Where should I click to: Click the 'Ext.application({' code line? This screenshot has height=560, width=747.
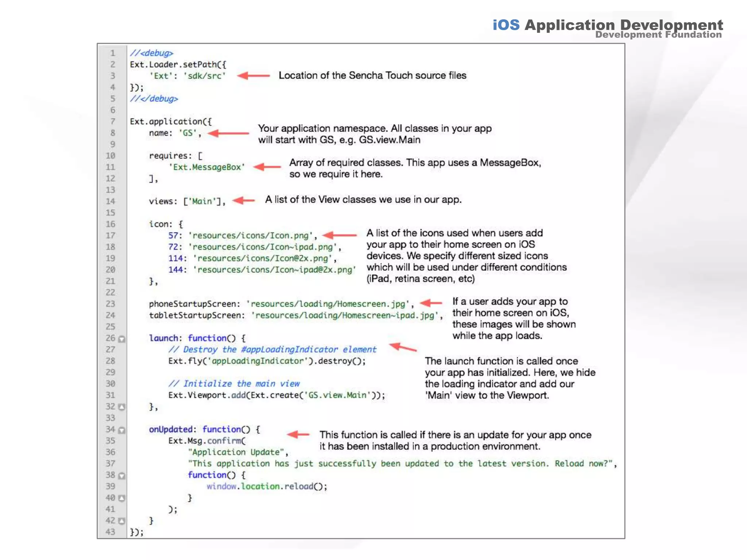pyautogui.click(x=171, y=121)
